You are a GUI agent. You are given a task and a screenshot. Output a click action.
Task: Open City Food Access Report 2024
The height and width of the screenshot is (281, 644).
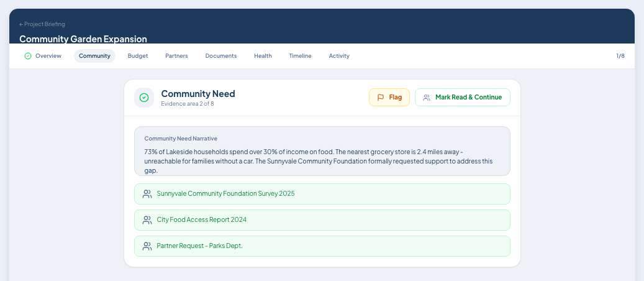322,220
